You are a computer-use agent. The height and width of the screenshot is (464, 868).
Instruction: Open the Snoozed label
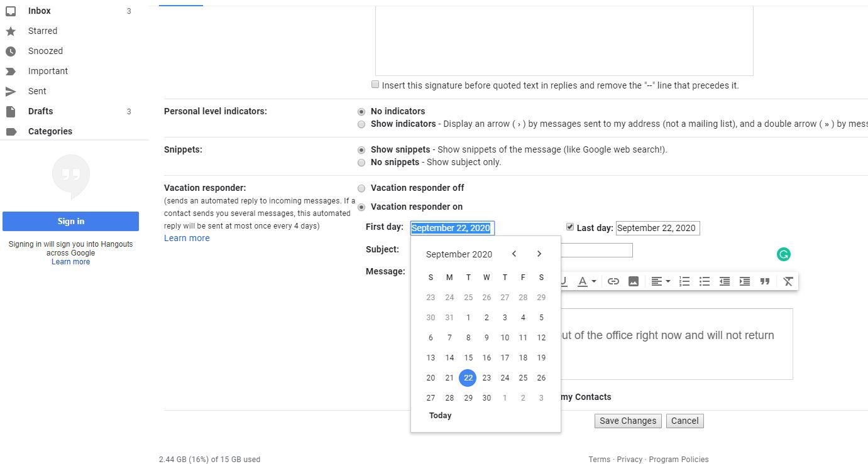pos(45,51)
